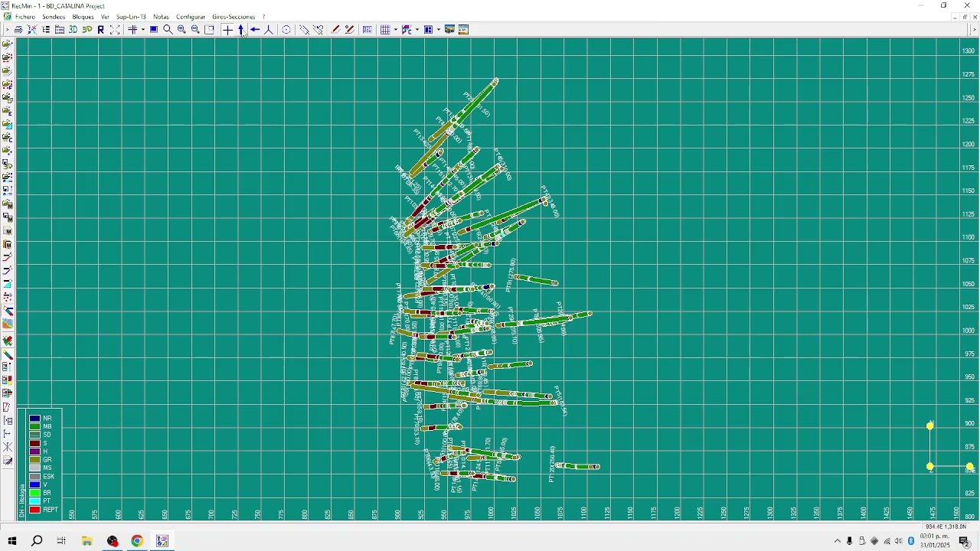Click the PT cyan legend swatch
The image size is (980, 551).
[x=34, y=501]
